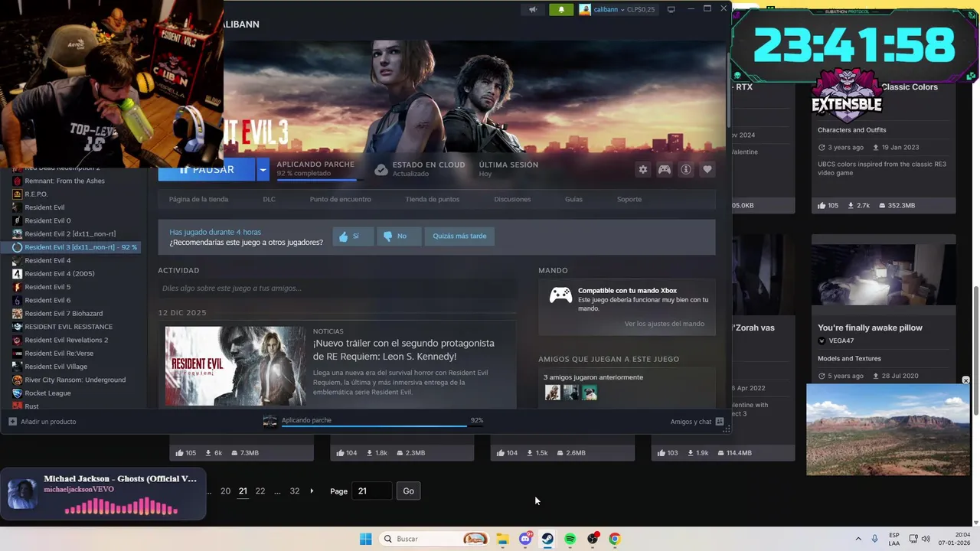The height and width of the screenshot is (551, 980).
Task: Pause the Resident Evil 3 update
Action: click(x=206, y=169)
